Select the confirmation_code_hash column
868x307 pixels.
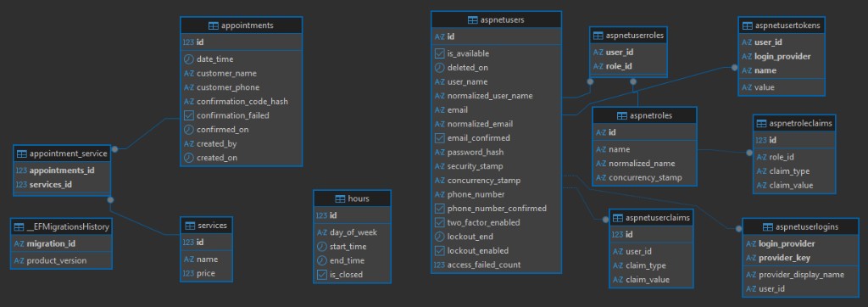[242, 102]
